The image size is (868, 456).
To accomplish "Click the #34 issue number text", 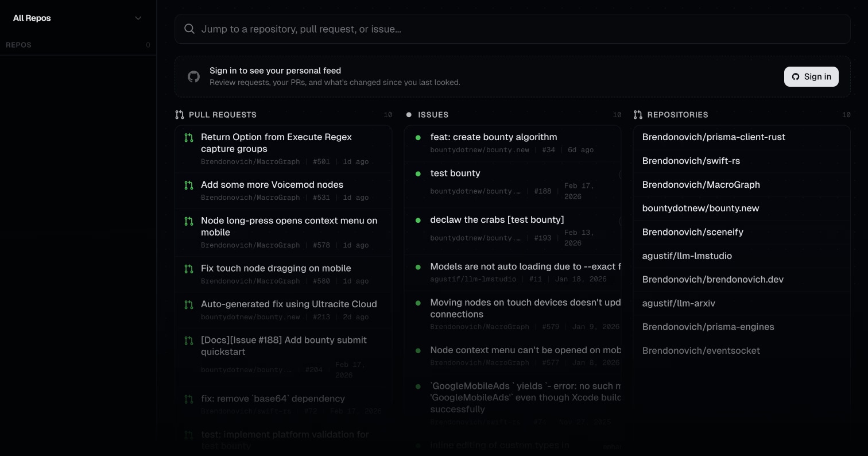I will coord(549,150).
